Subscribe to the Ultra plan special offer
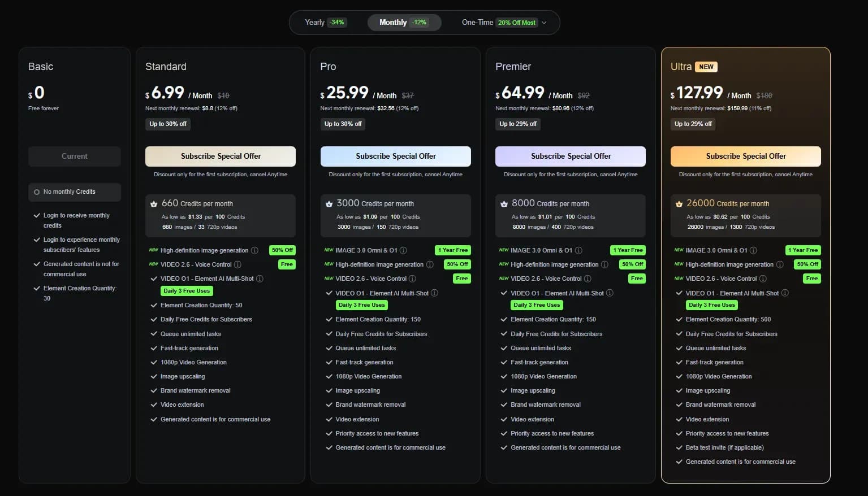The width and height of the screenshot is (868, 496). [x=745, y=156]
